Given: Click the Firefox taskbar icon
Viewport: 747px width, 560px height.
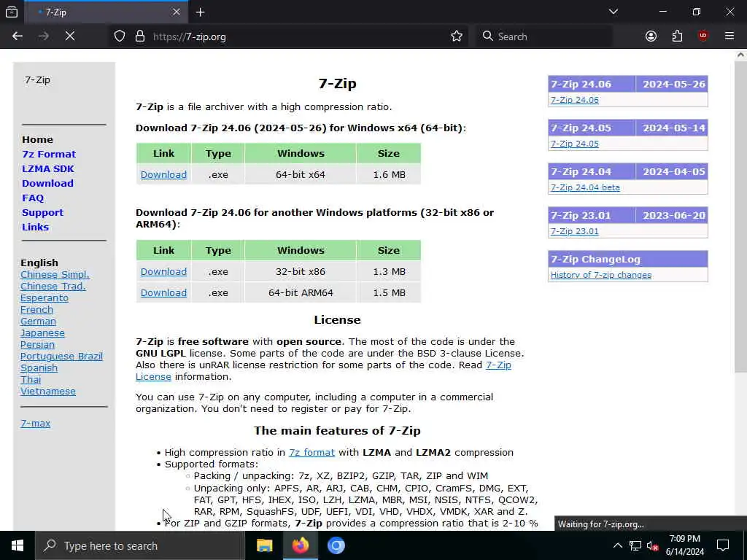Looking at the screenshot, I should tap(300, 545).
